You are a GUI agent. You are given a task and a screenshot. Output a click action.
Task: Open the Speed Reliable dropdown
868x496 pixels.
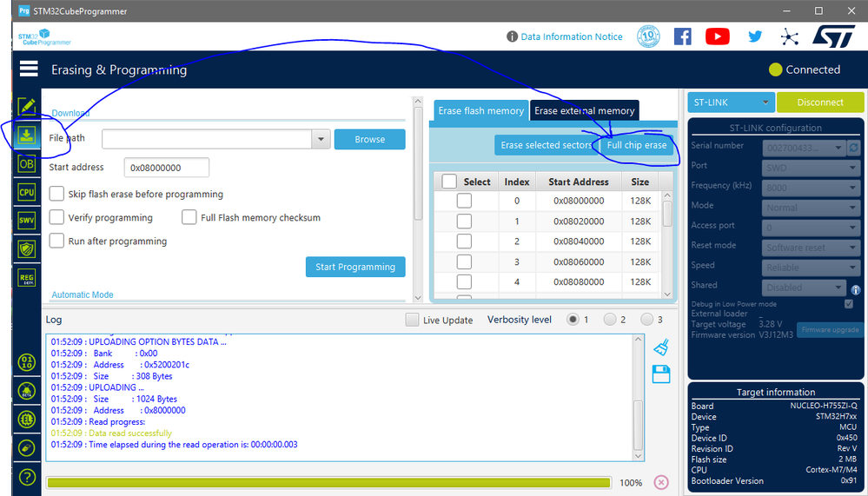811,268
